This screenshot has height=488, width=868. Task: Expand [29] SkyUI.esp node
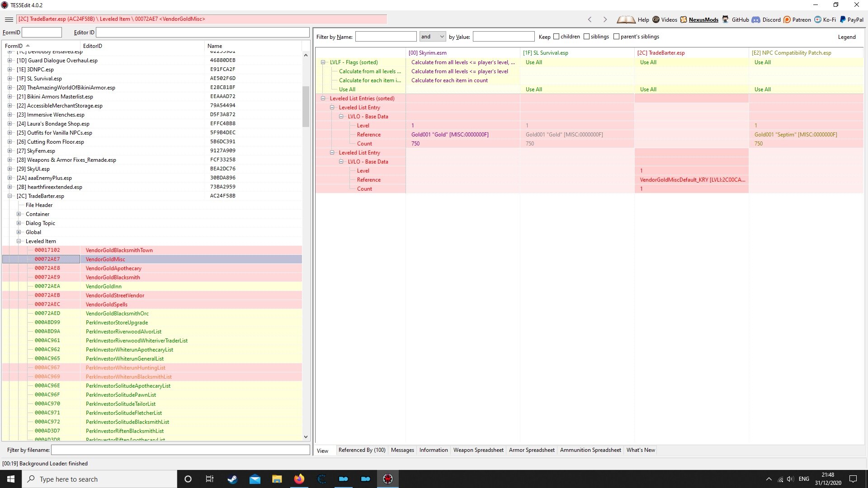coord(9,169)
